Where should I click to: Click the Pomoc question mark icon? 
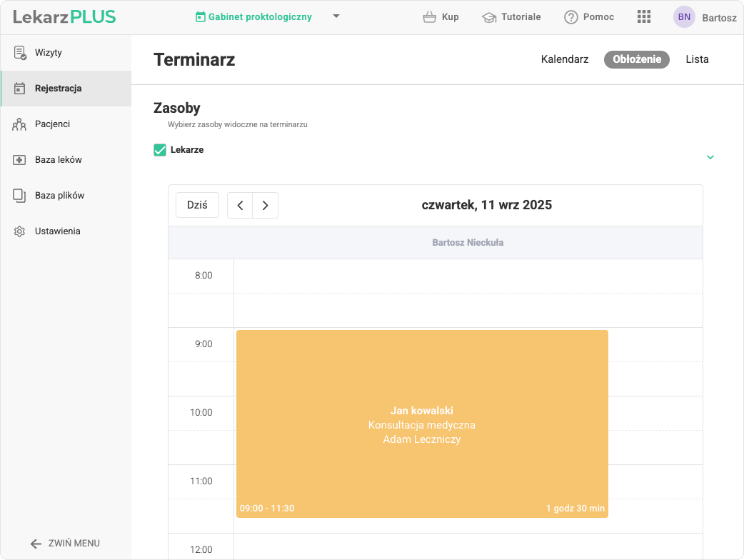[x=571, y=17]
